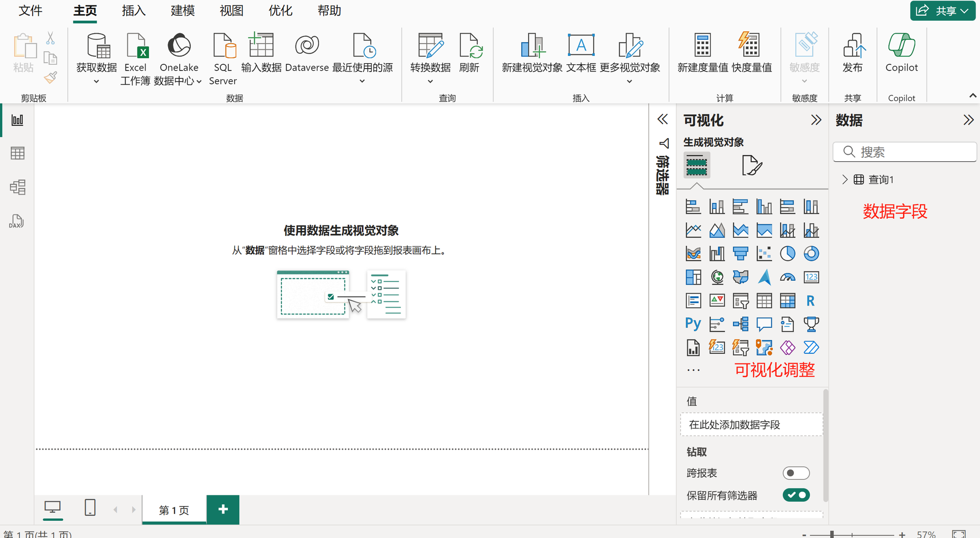Select the funnel chart visual
This screenshot has height=538, width=980.
pos(740,253)
